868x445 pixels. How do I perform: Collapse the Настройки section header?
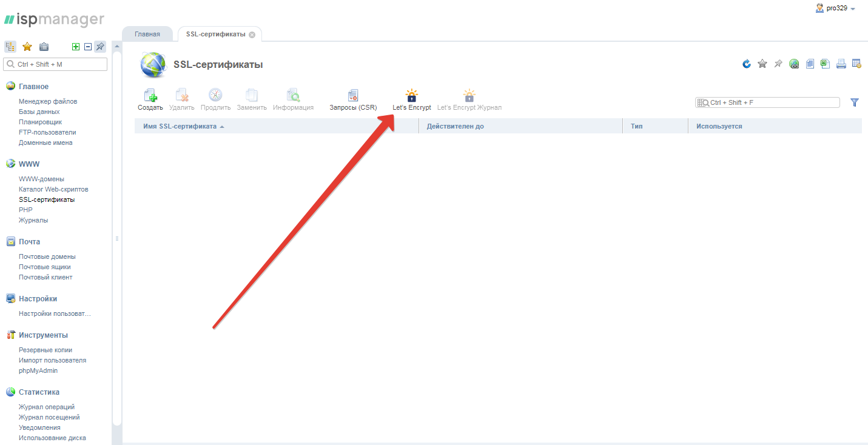coord(38,299)
